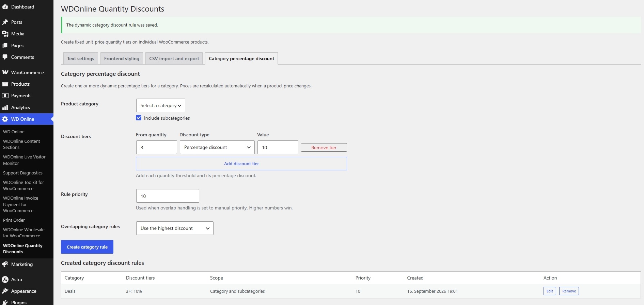Click the Add discount tier button

click(x=241, y=164)
